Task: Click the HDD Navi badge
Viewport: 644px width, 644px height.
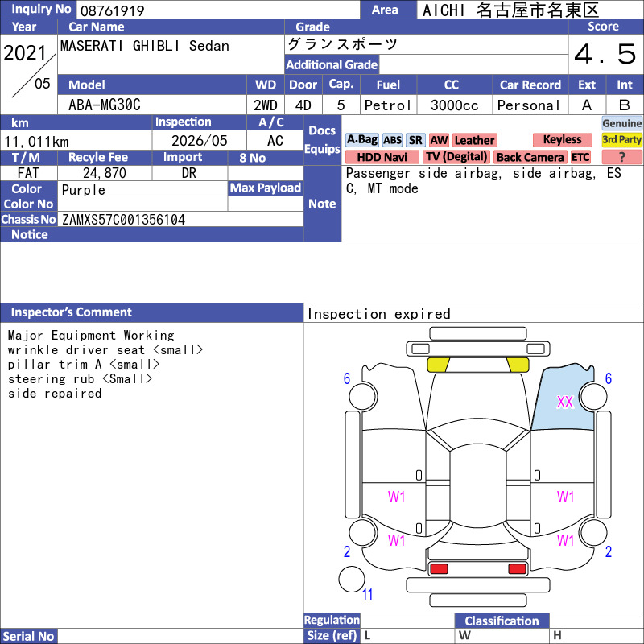Action: 382,157
